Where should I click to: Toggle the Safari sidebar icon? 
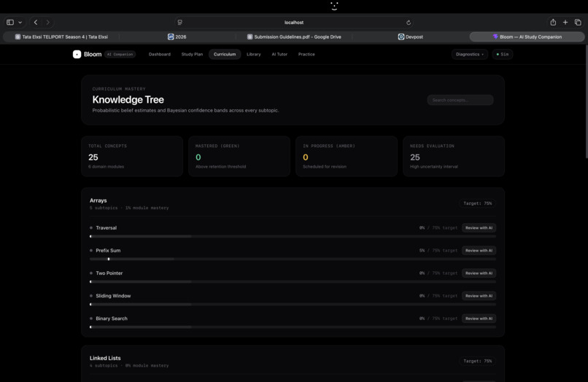click(10, 23)
